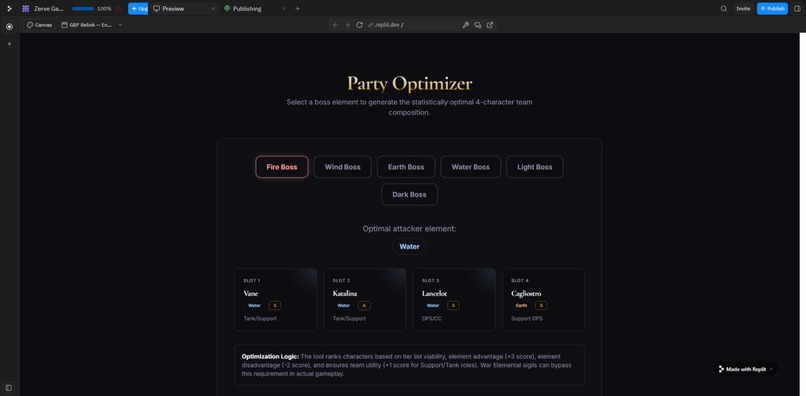Switch to the Publishing tab

tap(247, 9)
